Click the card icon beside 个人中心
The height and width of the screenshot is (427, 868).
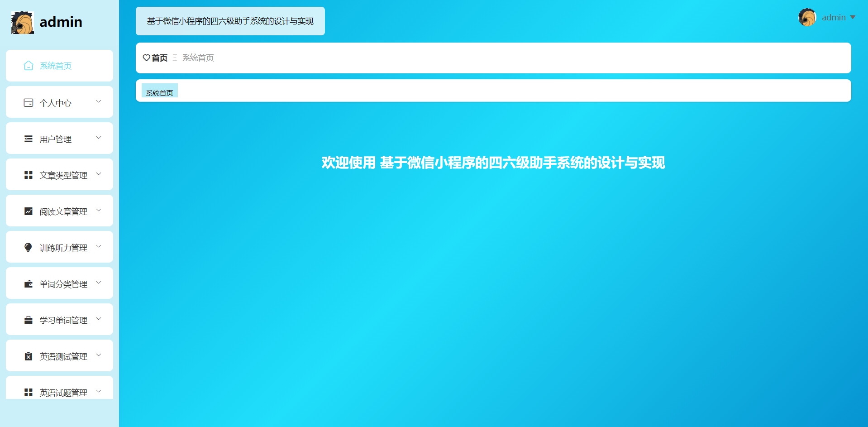click(28, 103)
